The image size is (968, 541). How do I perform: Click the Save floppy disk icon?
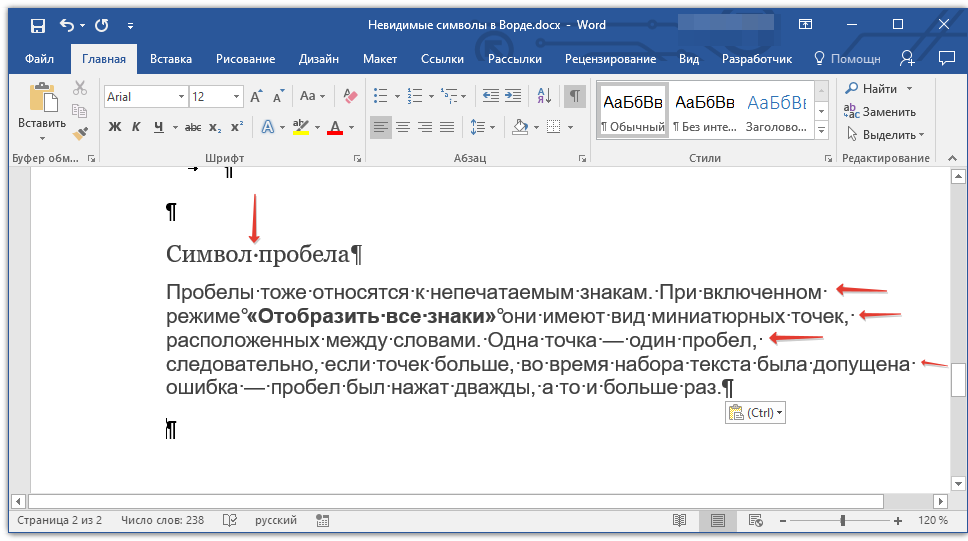coord(37,25)
